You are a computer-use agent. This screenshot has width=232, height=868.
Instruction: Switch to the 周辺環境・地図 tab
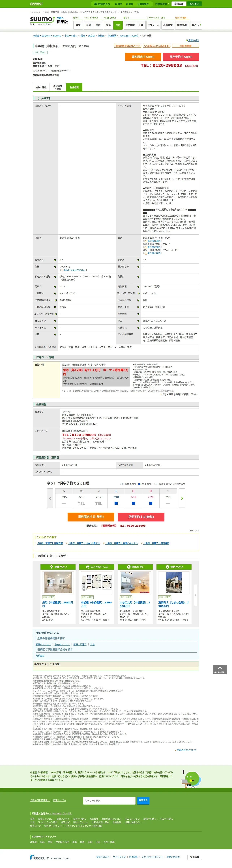coord(58,88)
